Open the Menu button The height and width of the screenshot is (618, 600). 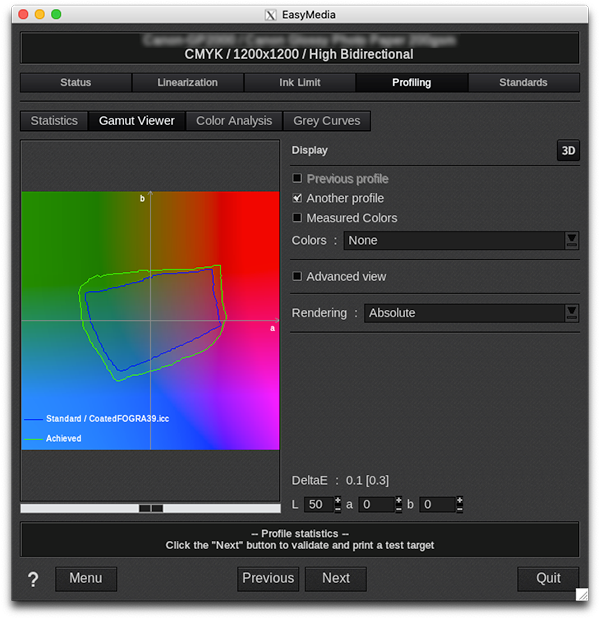pos(86,578)
